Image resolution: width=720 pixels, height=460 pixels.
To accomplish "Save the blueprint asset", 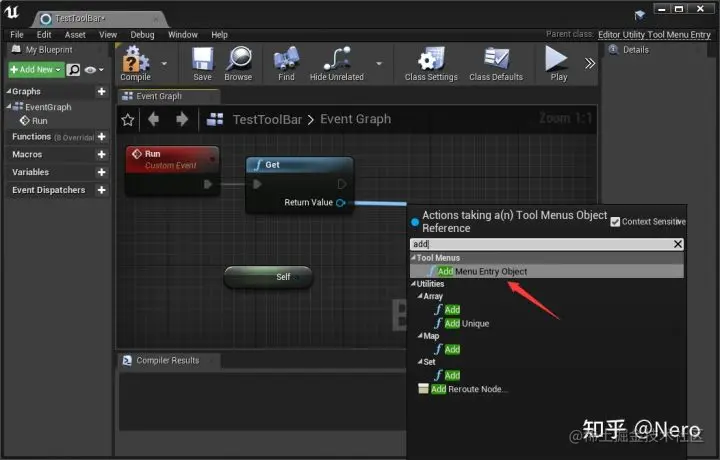I will [202, 64].
